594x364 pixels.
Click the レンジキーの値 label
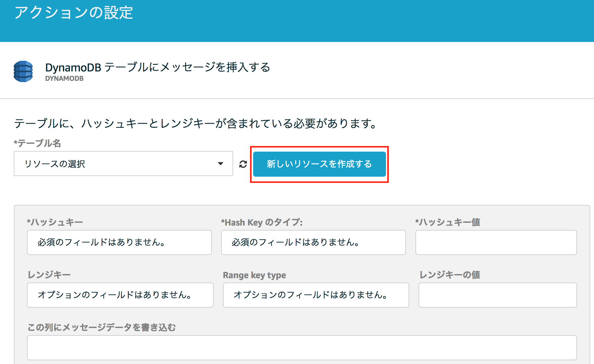450,275
